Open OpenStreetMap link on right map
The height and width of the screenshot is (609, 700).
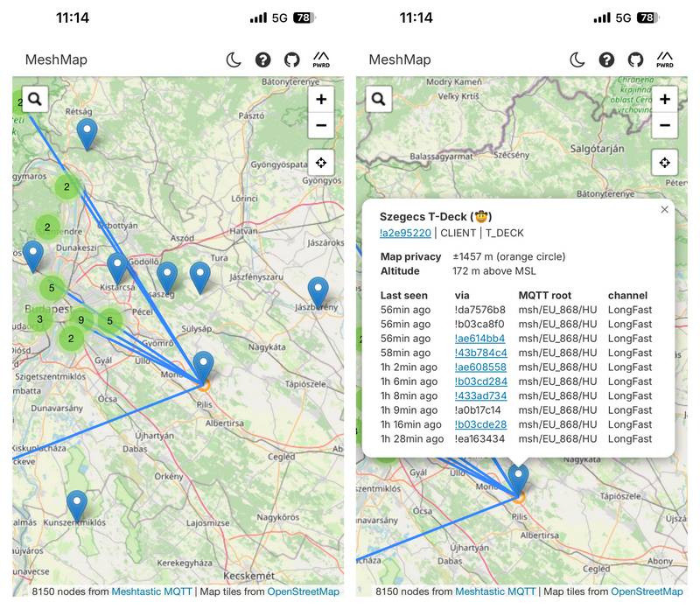(647, 591)
